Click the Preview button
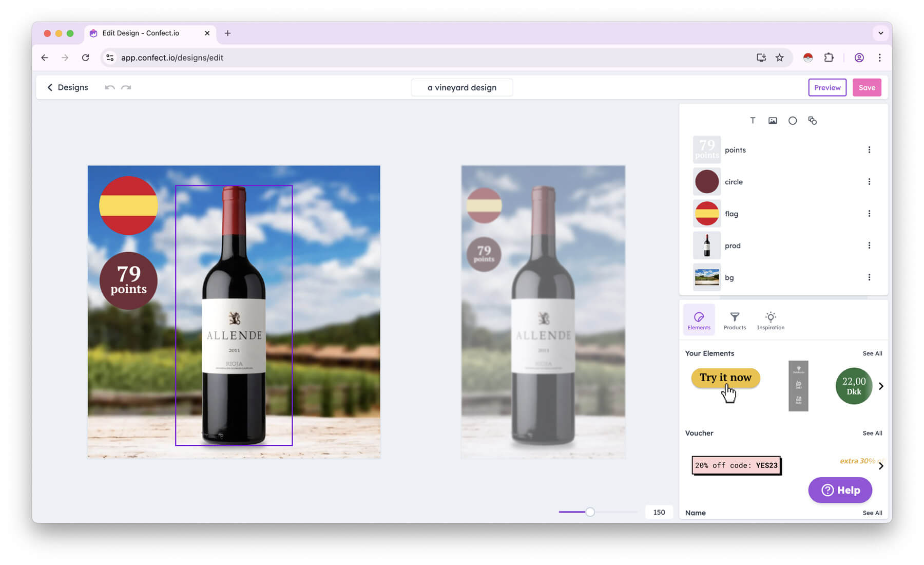This screenshot has height=565, width=924. (827, 87)
